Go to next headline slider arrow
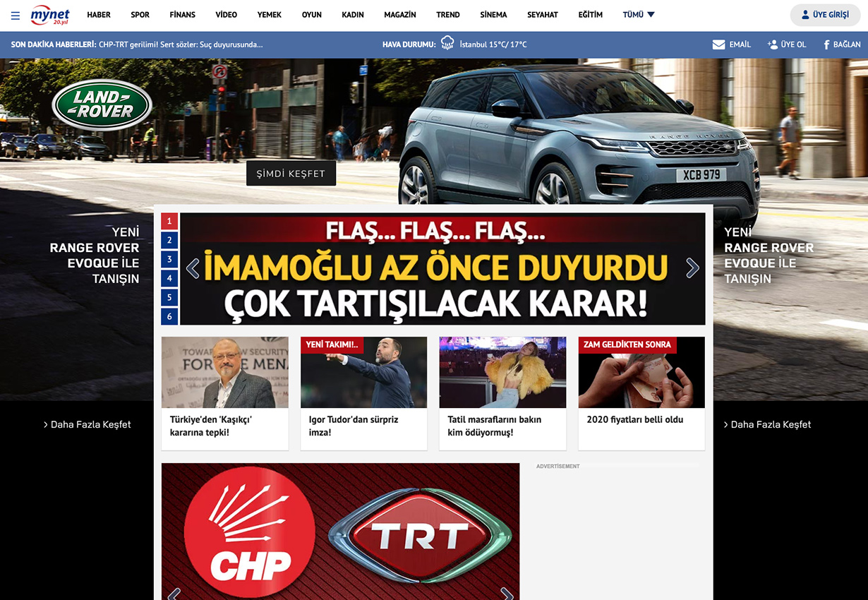The image size is (868, 600). click(692, 268)
